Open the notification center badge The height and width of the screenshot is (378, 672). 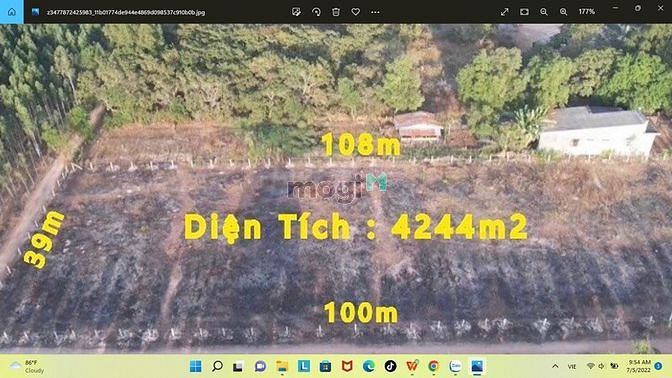[x=658, y=366]
